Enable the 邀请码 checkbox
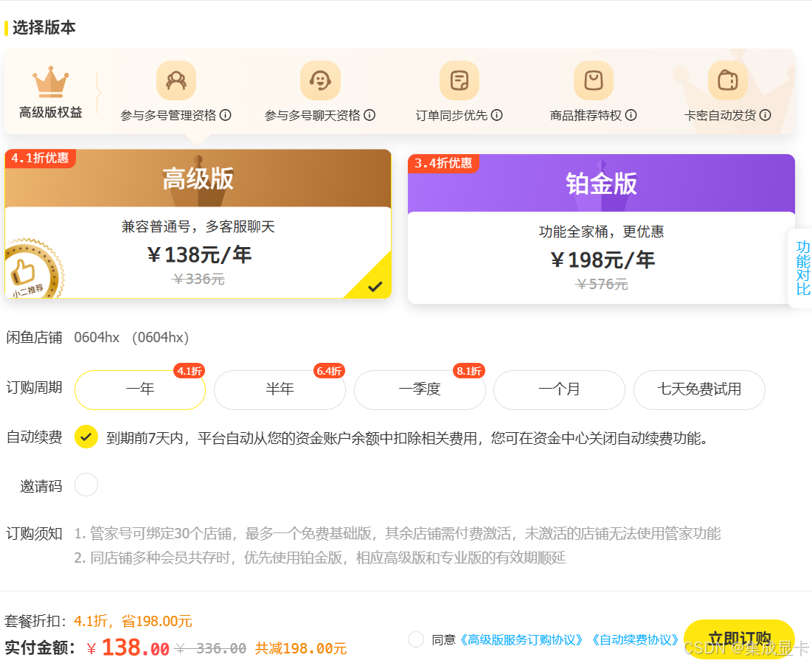 (86, 485)
